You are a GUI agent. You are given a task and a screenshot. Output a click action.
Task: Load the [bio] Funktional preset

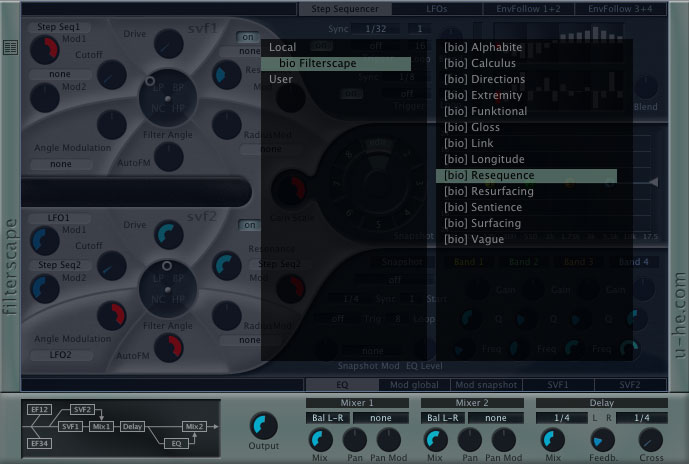click(x=526, y=111)
